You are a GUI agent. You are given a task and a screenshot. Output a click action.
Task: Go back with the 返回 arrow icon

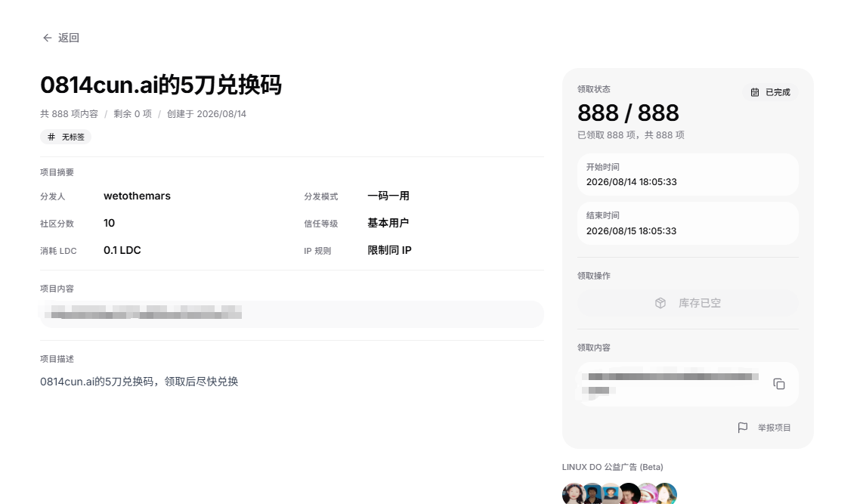[48, 38]
